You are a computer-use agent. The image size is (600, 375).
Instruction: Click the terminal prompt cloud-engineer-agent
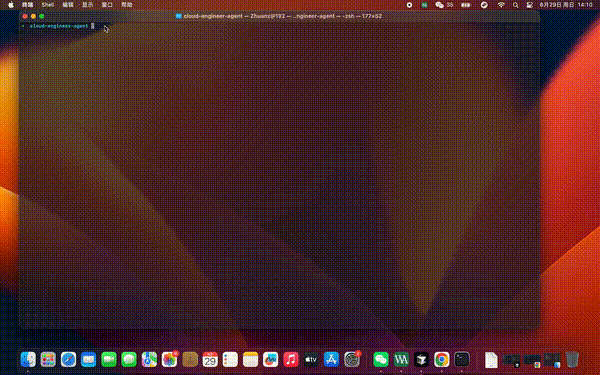click(x=59, y=26)
